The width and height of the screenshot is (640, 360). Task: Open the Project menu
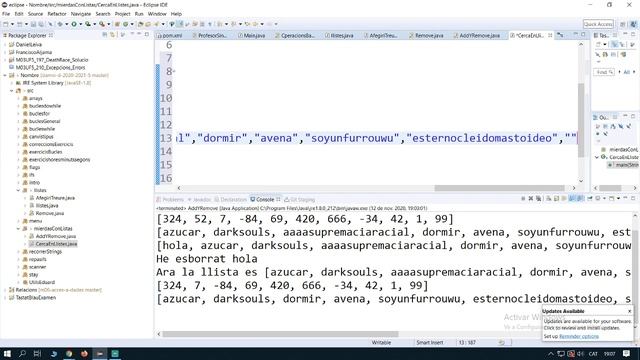coord(122,13)
